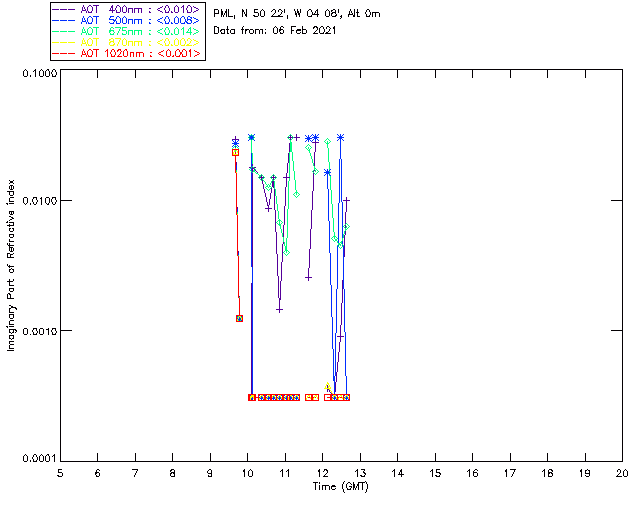Click the red square marker near 0.0012
Image resolution: width=640 pixels, height=512 pixels.
point(240,318)
